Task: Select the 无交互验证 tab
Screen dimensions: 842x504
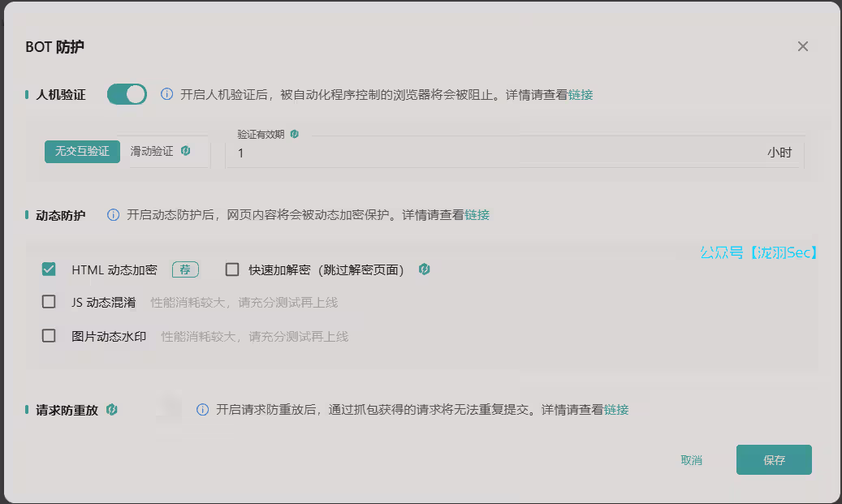Action: pyautogui.click(x=81, y=151)
